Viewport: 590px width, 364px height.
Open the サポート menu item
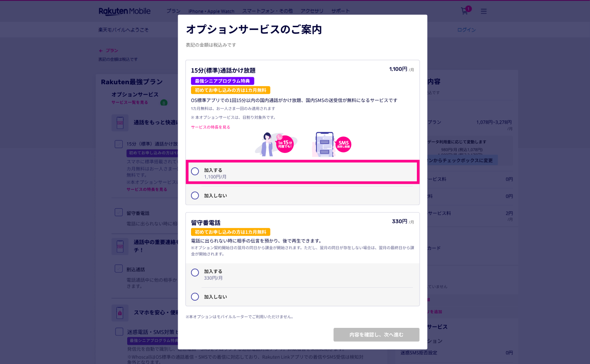coord(341,11)
